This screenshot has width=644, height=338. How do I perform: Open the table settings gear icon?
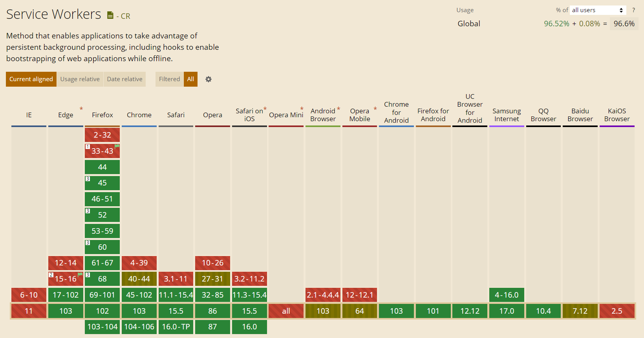coord(209,79)
